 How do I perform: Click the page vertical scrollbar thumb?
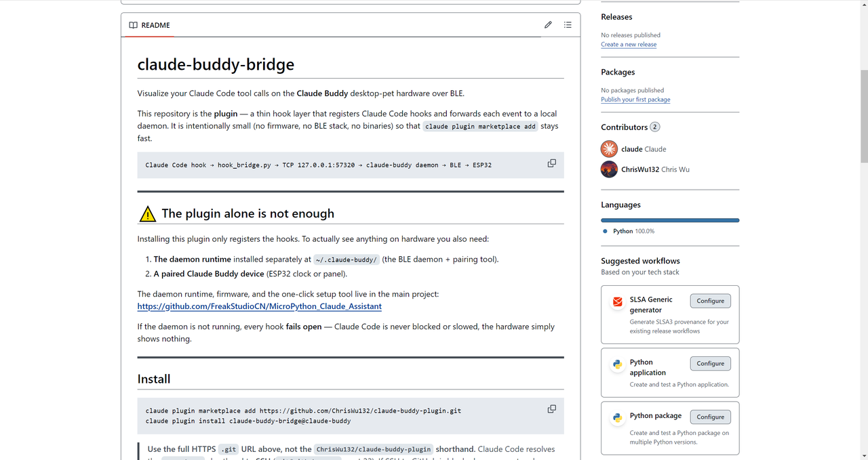pyautogui.click(x=863, y=115)
